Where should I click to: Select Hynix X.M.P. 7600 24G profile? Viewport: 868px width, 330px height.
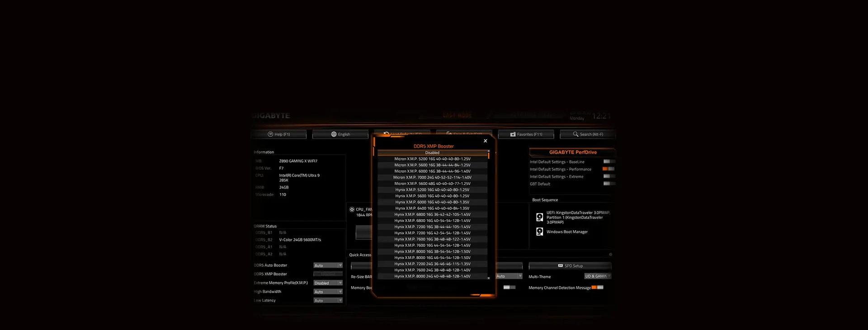point(432,270)
